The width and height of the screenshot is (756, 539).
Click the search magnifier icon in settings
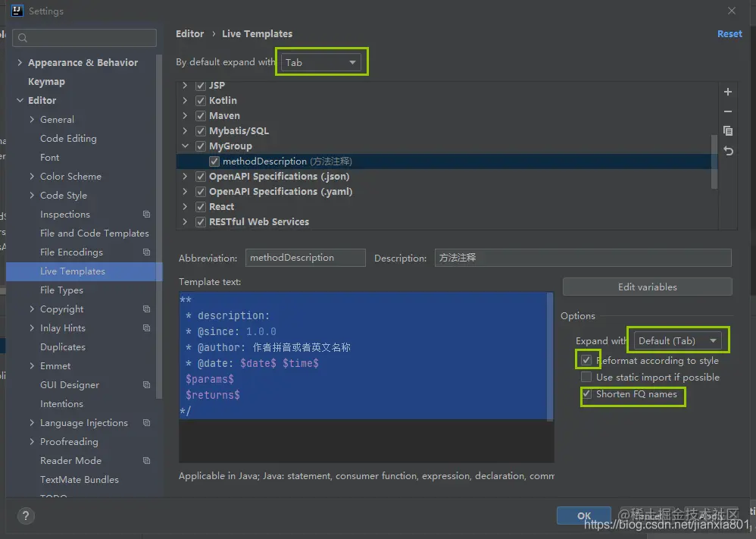pyautogui.click(x=23, y=38)
